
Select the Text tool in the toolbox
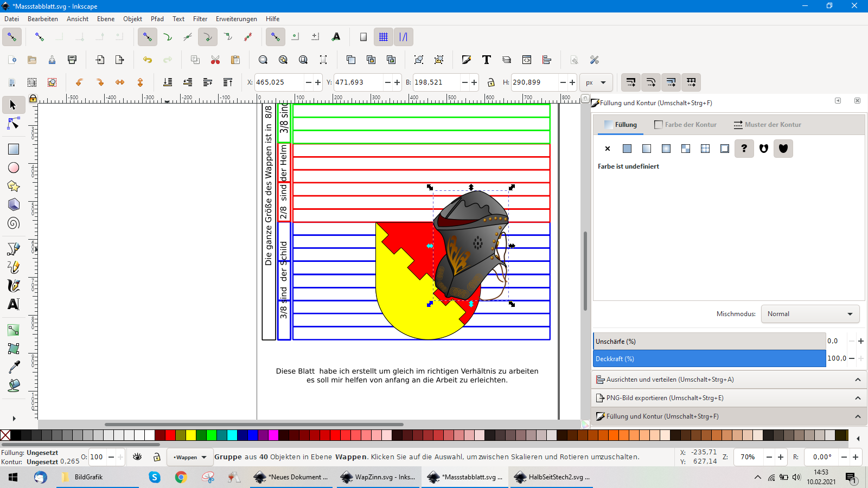point(14,304)
